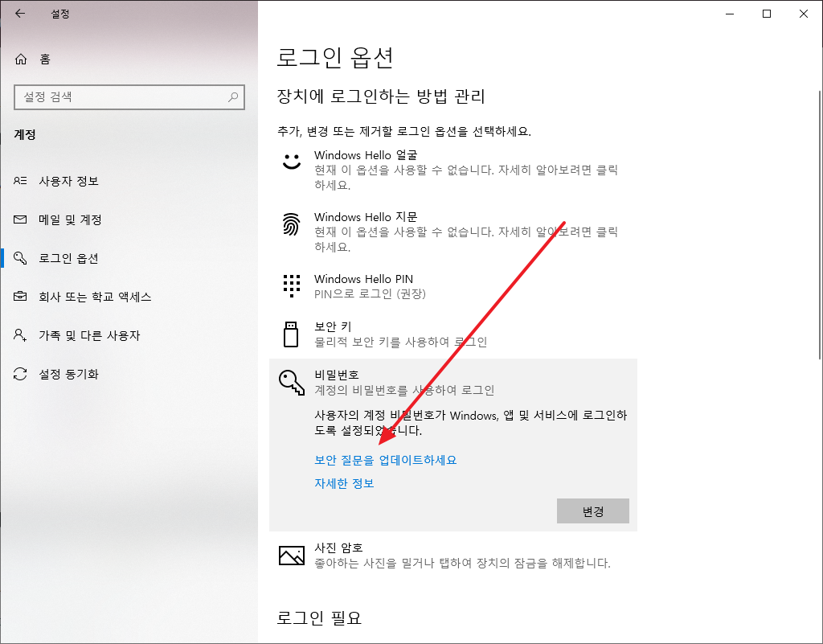The width and height of the screenshot is (823, 644).
Task: Open Home via the house icon
Action: click(20, 59)
